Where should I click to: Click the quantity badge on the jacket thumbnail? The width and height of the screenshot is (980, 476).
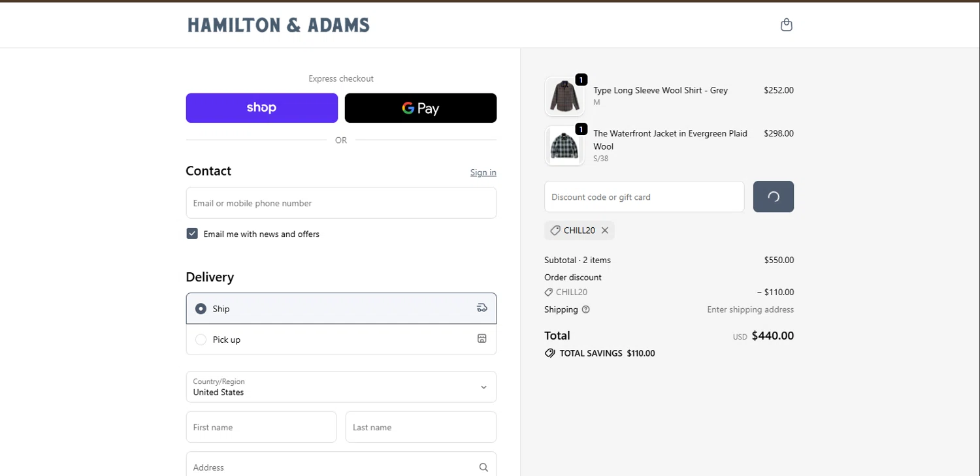581,129
